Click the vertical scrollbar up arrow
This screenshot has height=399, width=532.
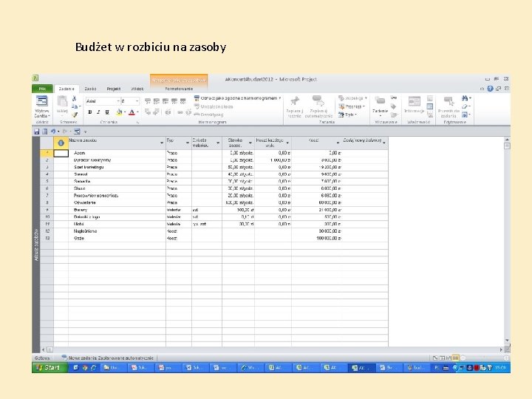(x=507, y=140)
